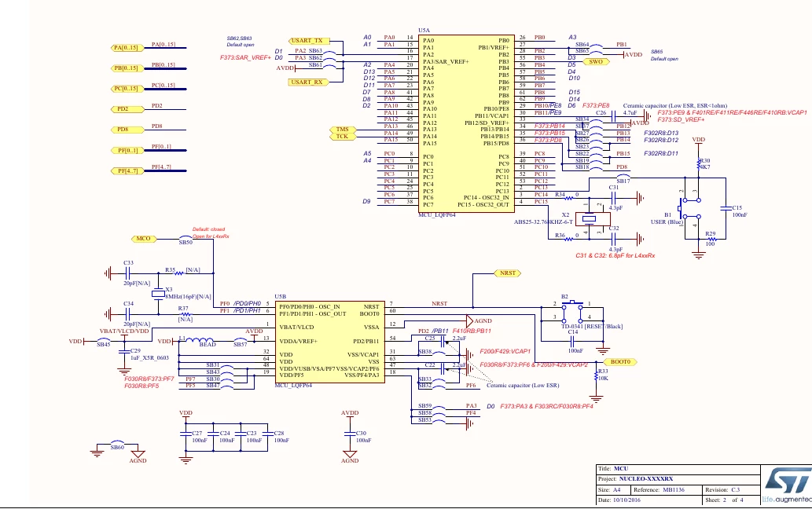812x509 pixels.
Task: Click the C29 1uF_X5R_0603 label
Action: 149,354
